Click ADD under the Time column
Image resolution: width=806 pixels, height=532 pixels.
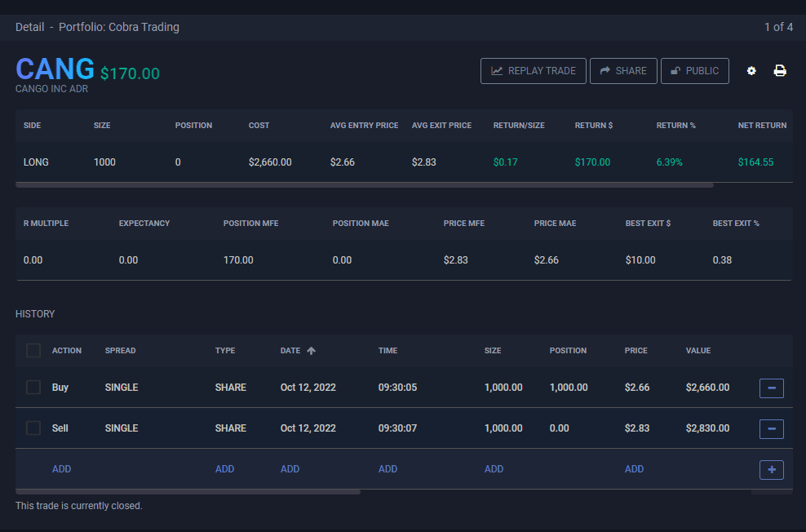click(387, 469)
